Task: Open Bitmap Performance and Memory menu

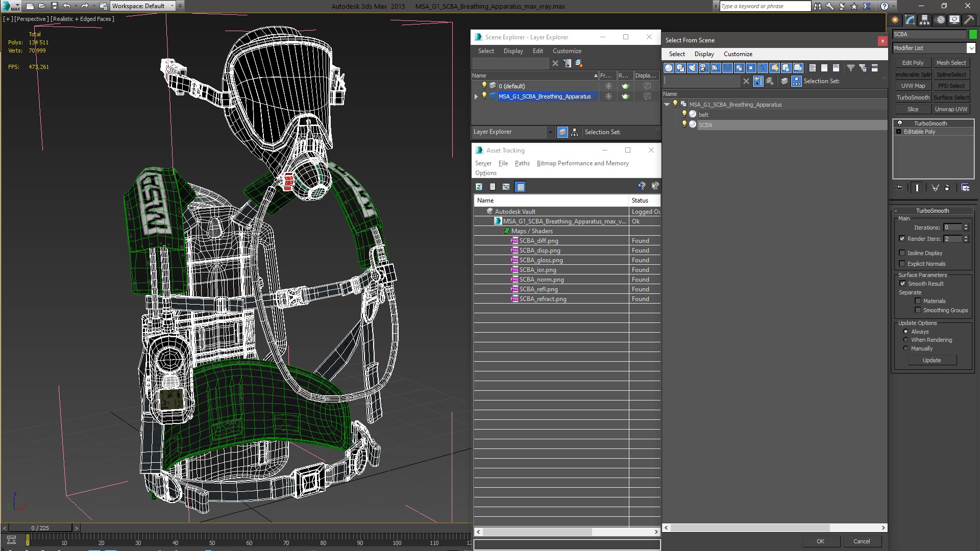Action: 582,163
